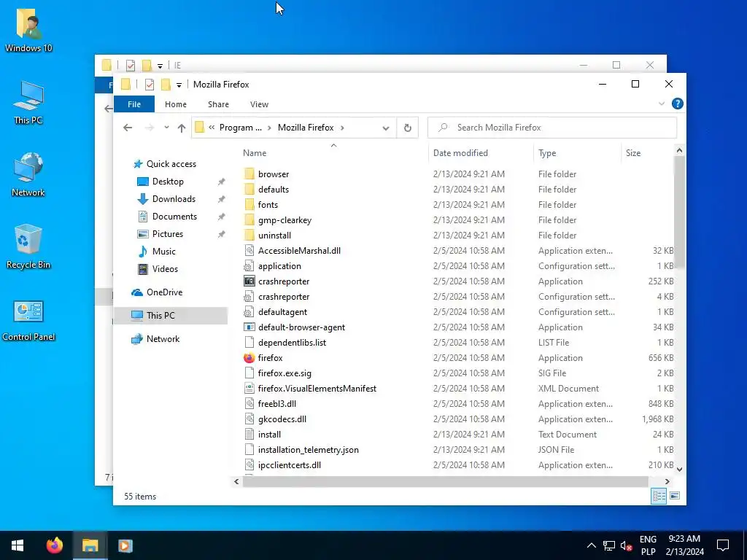Refresh the Mozilla Firefox folder view

tap(407, 128)
